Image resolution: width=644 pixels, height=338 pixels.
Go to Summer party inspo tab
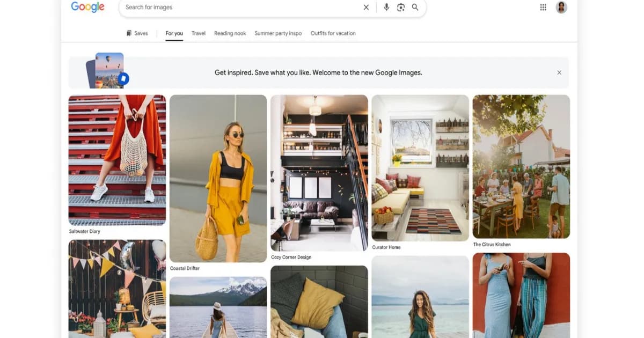278,33
